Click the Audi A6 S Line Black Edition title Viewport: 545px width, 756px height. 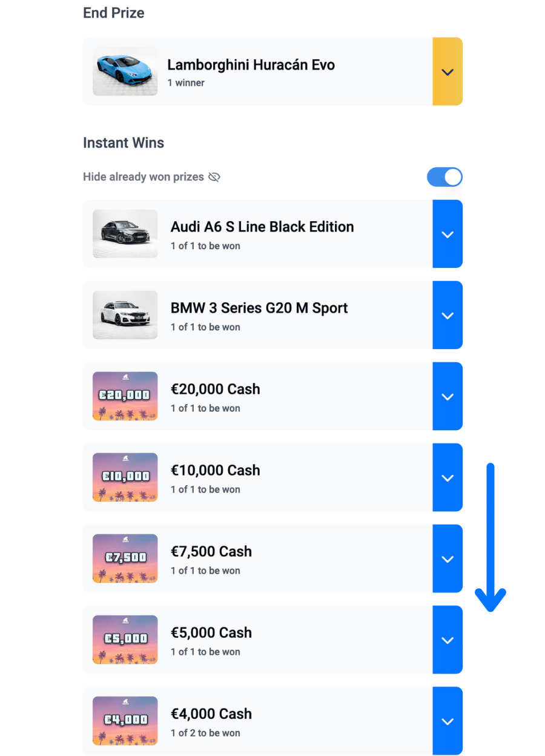(x=262, y=227)
